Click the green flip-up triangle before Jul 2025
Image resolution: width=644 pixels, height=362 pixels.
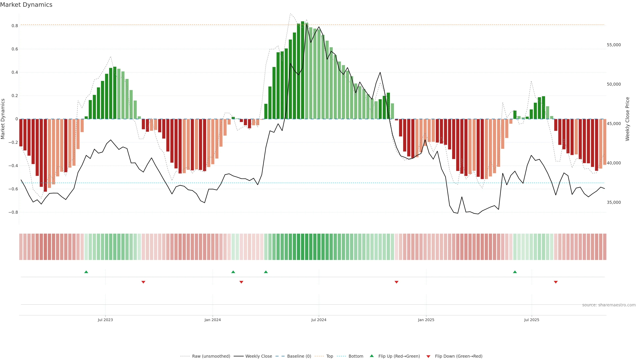coord(515,272)
